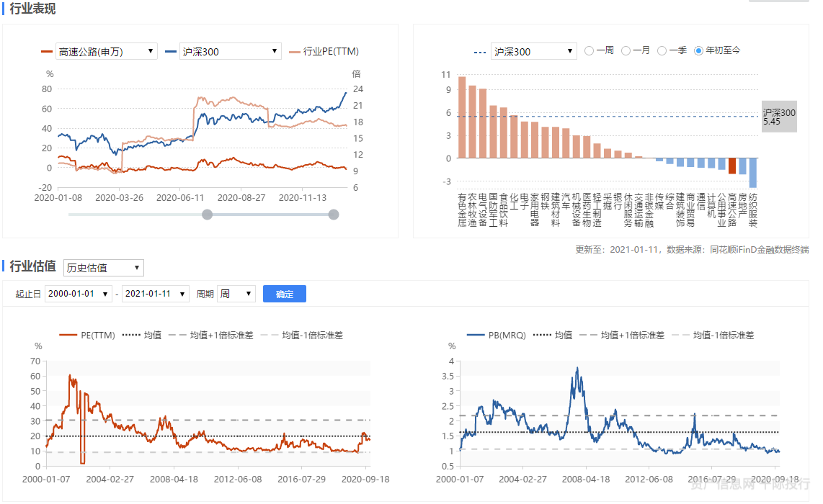Click the 确定 confirm button

coord(285,294)
